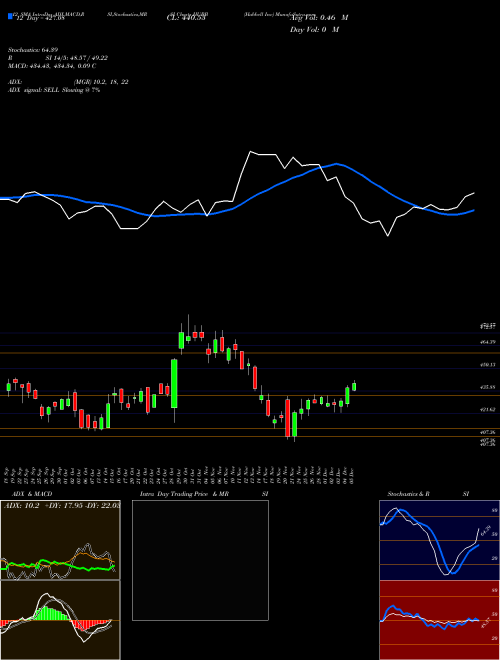Click the 'Intra Day Trading Price & MR' title
The width and height of the screenshot is (500, 660).
184,494
